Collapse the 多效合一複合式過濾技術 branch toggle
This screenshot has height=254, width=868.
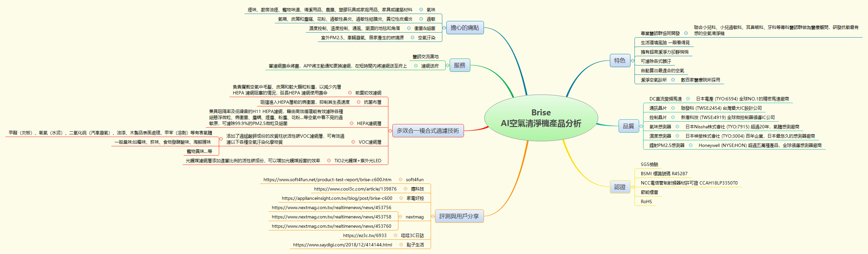pyautogui.click(x=390, y=131)
